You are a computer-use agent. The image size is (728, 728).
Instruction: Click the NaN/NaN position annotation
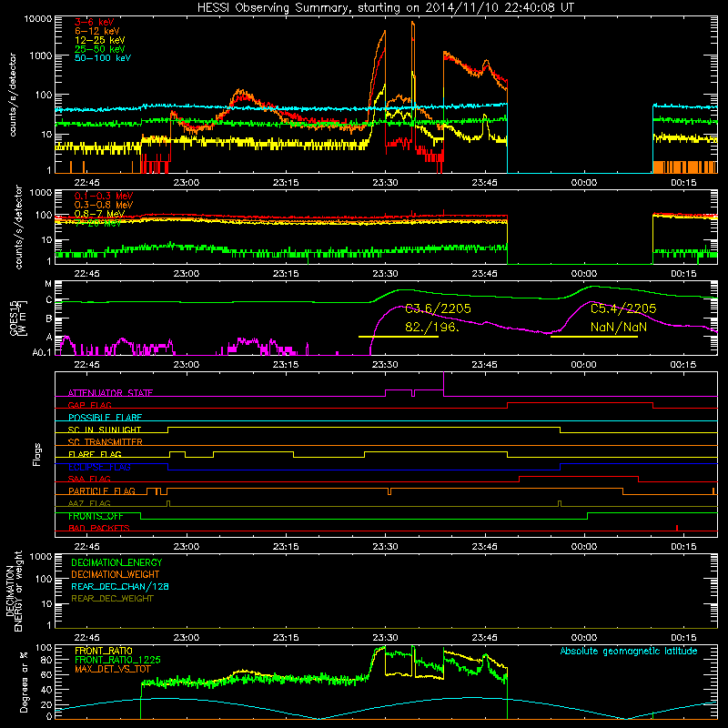(619, 327)
